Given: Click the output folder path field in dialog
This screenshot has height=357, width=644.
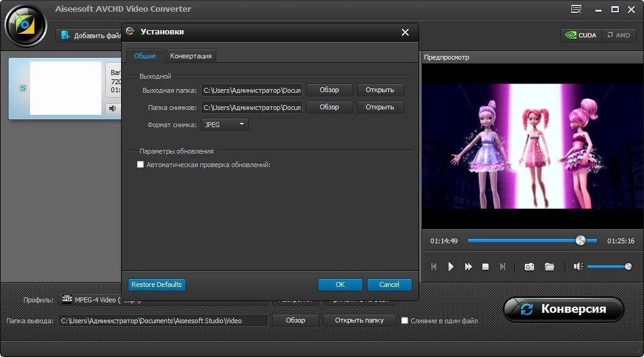Looking at the screenshot, I should [251, 90].
